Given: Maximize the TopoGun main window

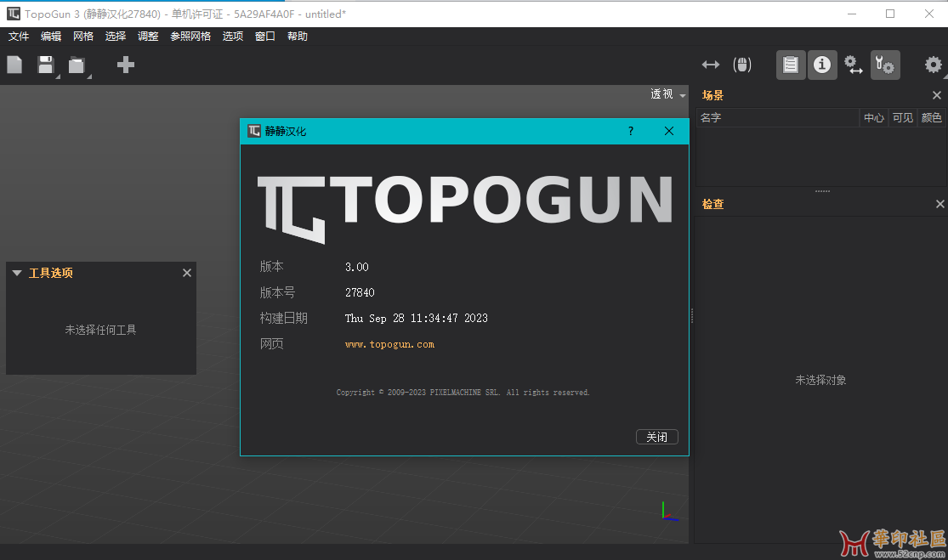Looking at the screenshot, I should point(890,14).
